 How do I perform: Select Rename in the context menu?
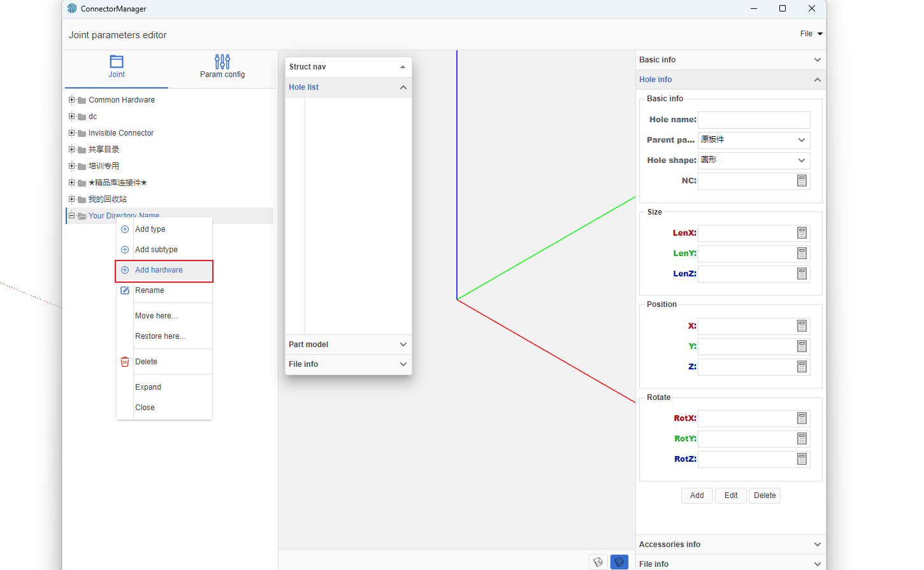[150, 290]
